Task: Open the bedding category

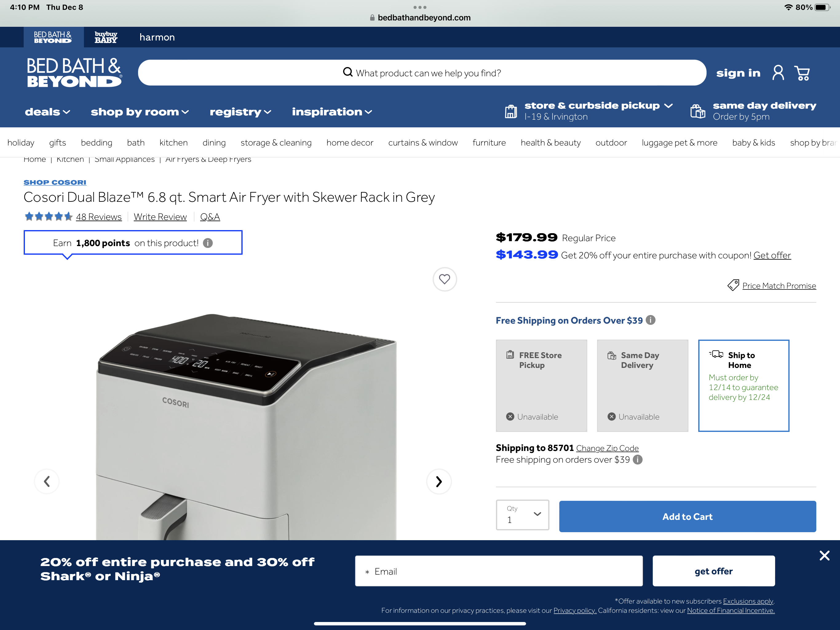Action: (x=97, y=142)
